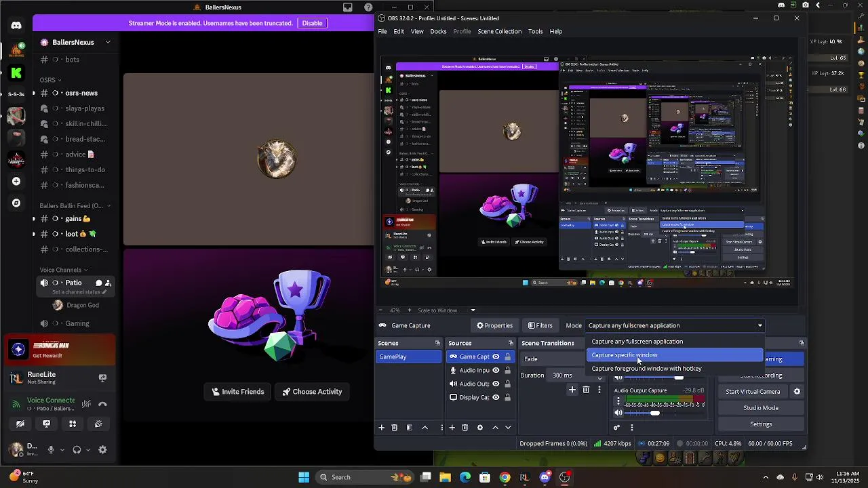Open the loot channel
868x488 pixels.
pyautogui.click(x=76, y=234)
